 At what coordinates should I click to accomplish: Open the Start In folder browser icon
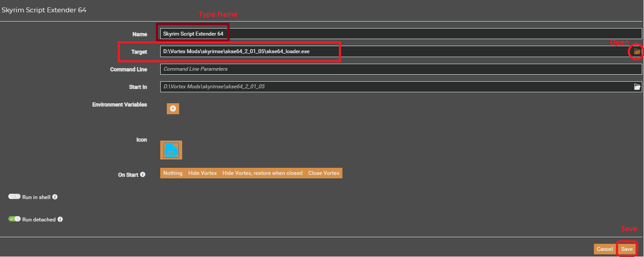click(x=637, y=87)
